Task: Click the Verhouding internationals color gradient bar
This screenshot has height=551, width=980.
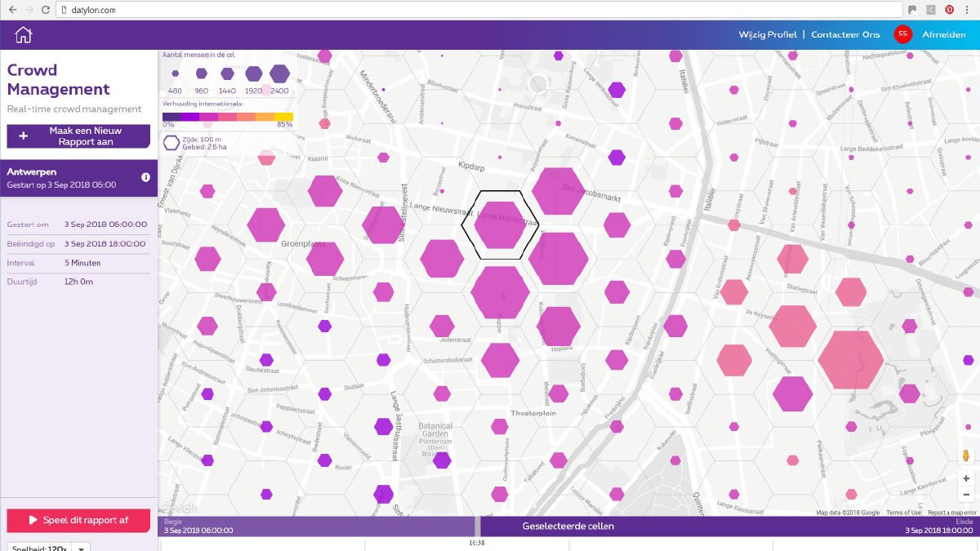Action: pyautogui.click(x=229, y=117)
